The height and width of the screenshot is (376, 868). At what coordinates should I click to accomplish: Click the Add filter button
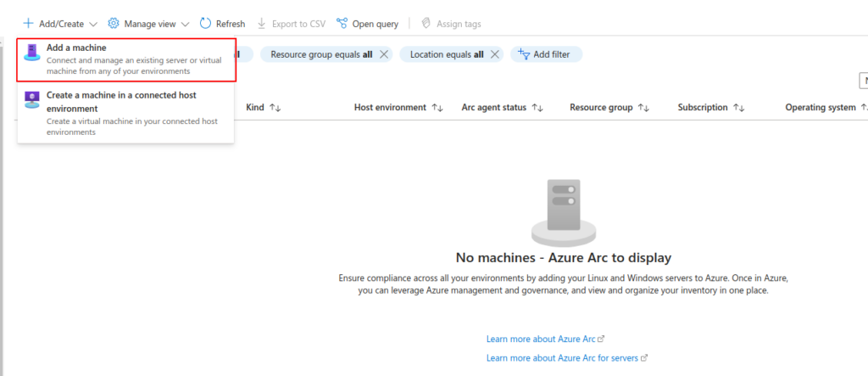(547, 54)
